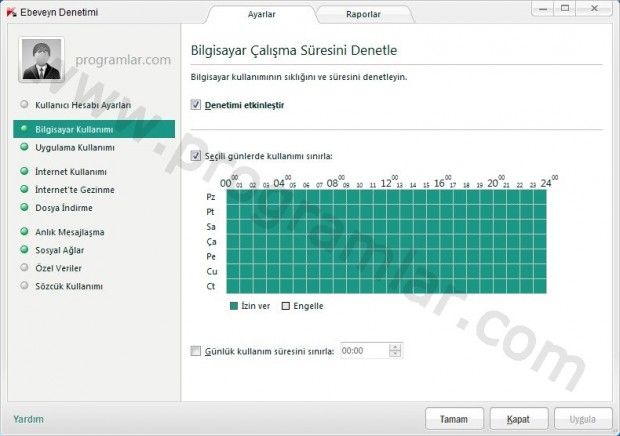This screenshot has height=436, width=620.
Task: Click the Tamam button
Action: [x=454, y=419]
